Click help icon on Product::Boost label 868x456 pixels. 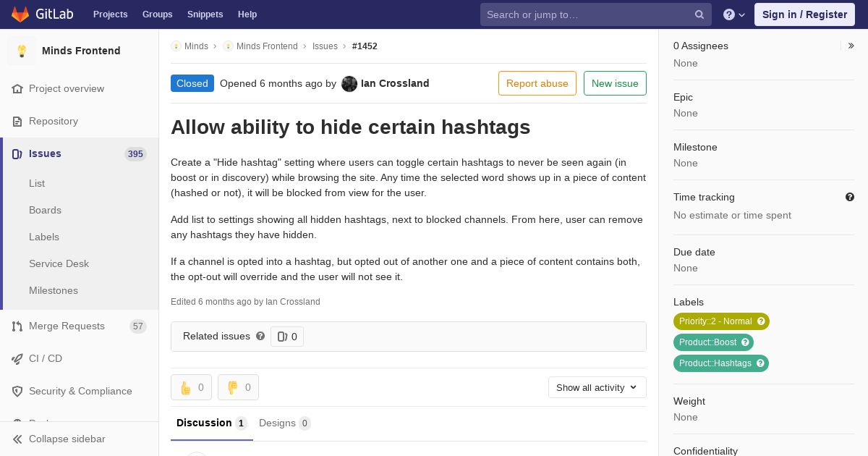[x=745, y=342]
